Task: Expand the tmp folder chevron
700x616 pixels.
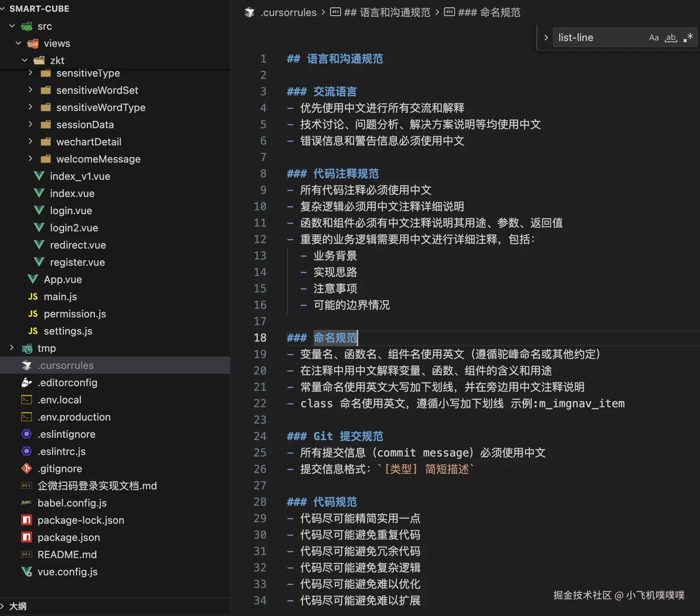Action: click(x=12, y=348)
